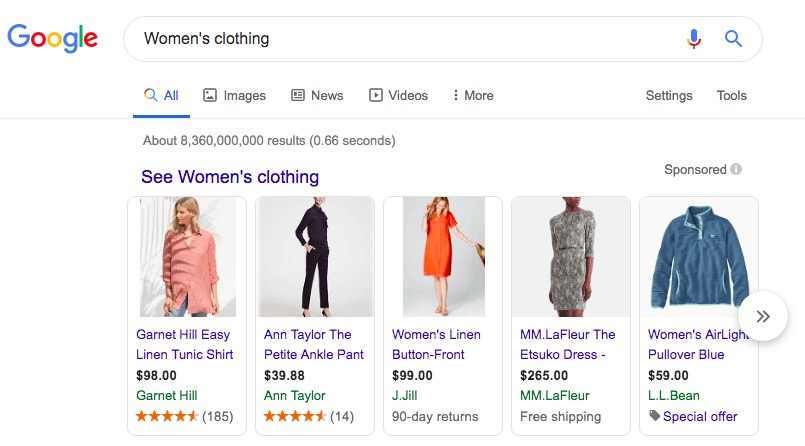This screenshot has height=446, width=805.
Task: Click the star rating with (185) reviews
Action: pyautogui.click(x=184, y=416)
